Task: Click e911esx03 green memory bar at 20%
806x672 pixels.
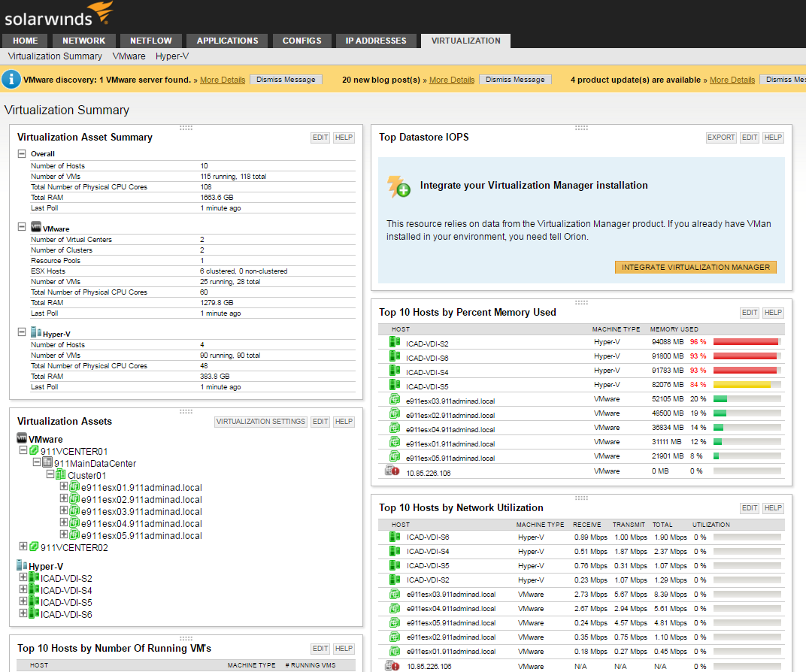Action: [747, 398]
